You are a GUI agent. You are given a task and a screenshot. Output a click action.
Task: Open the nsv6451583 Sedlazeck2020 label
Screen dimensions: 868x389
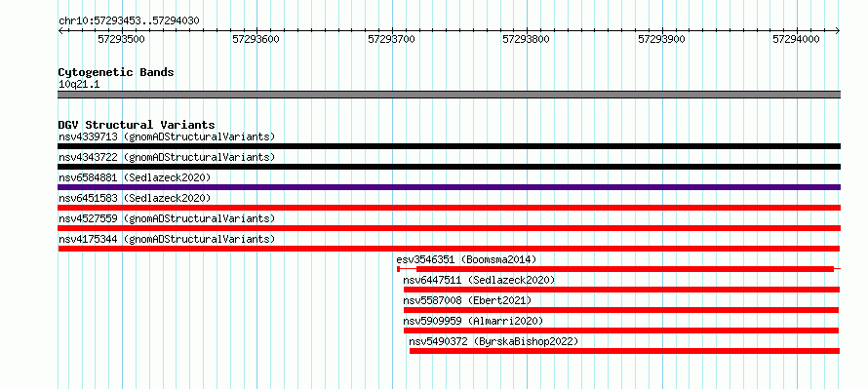tap(135, 198)
